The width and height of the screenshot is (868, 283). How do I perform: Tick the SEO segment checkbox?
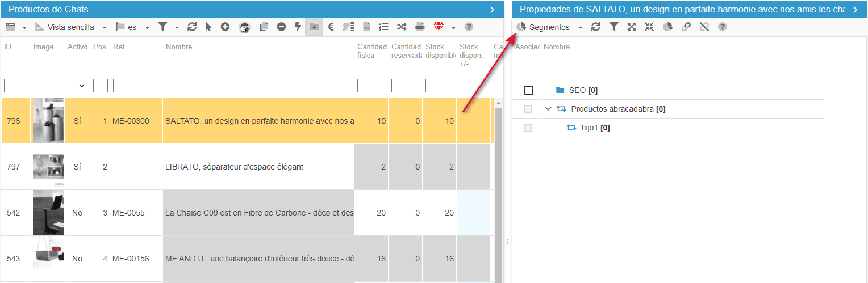pyautogui.click(x=528, y=90)
